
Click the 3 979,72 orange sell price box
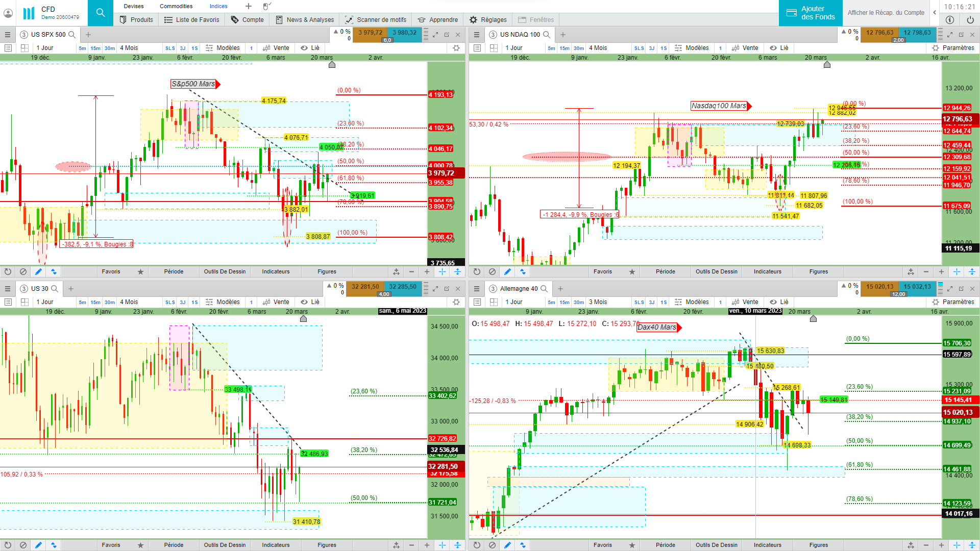click(x=370, y=33)
